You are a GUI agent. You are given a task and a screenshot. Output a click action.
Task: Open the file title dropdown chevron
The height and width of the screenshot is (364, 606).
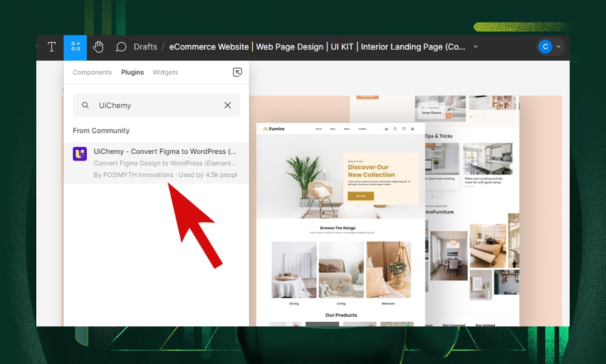[476, 47]
